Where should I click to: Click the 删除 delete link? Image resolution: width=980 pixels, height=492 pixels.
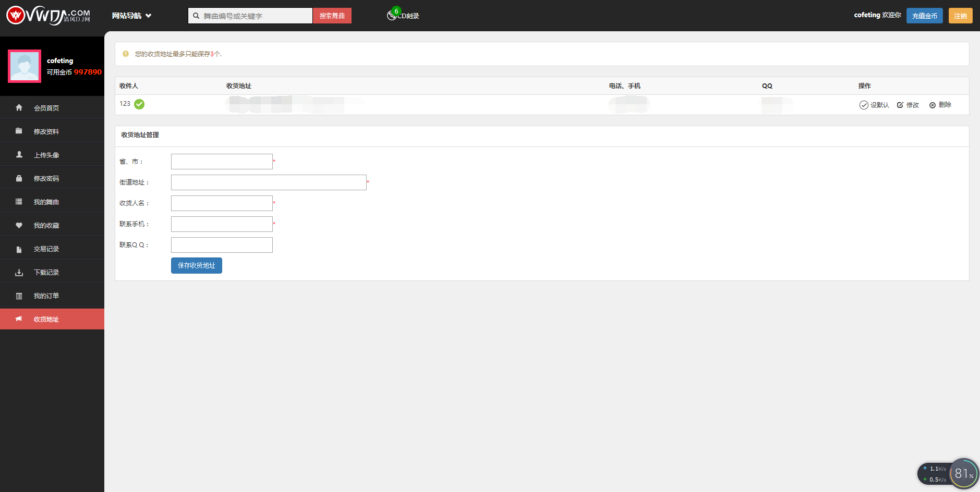click(945, 105)
